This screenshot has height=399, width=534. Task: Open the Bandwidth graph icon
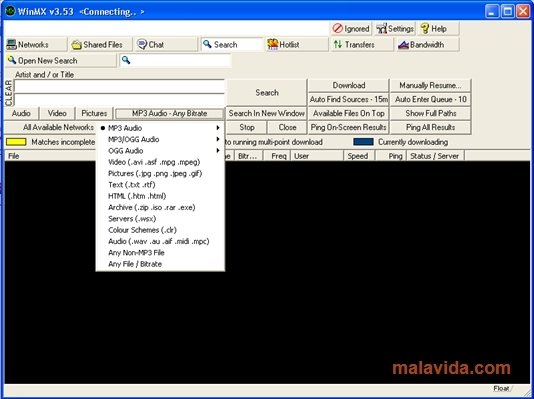(403, 45)
